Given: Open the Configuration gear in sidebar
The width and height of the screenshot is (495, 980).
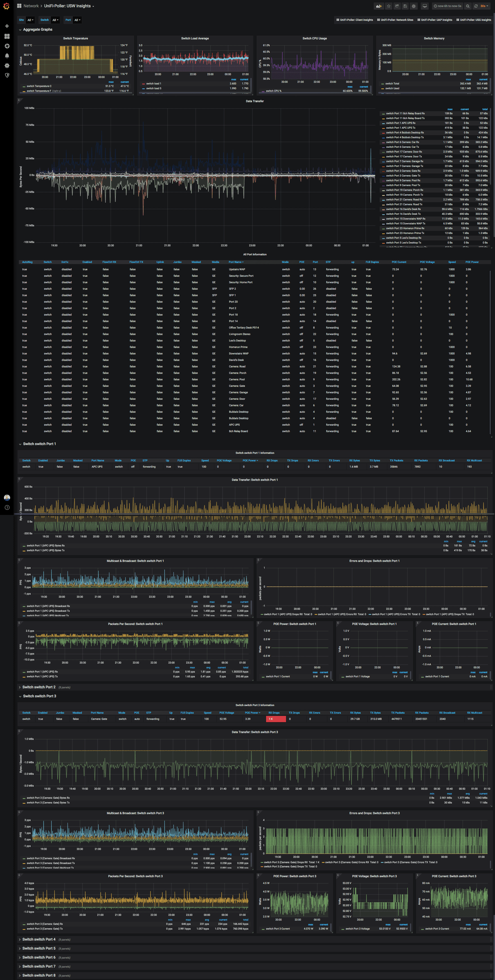Looking at the screenshot, I should coord(7,65).
